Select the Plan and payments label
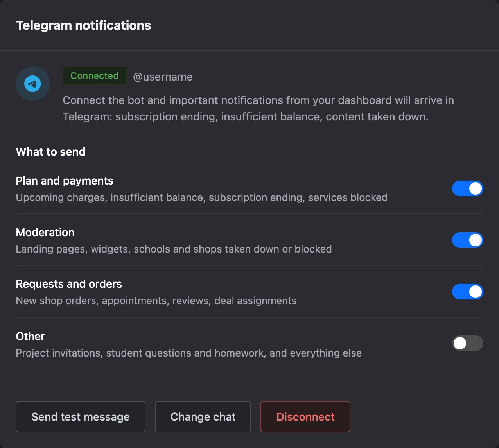This screenshot has height=448, width=499. (x=65, y=181)
